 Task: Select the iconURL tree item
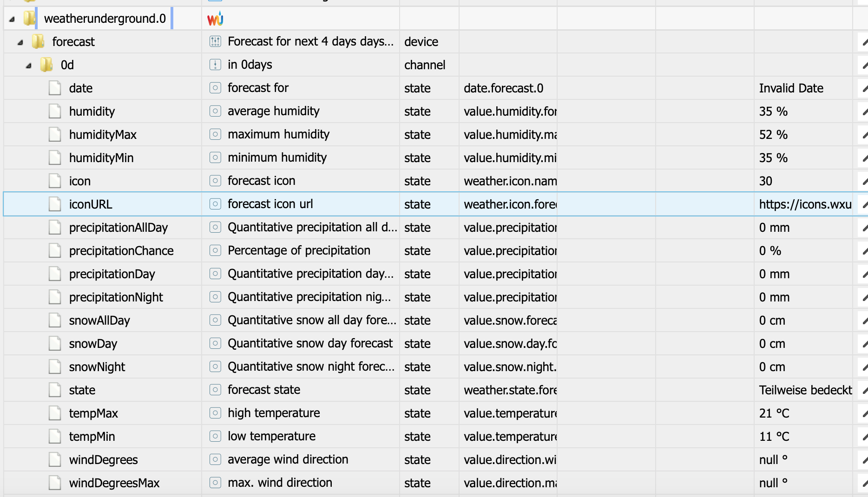[91, 204]
